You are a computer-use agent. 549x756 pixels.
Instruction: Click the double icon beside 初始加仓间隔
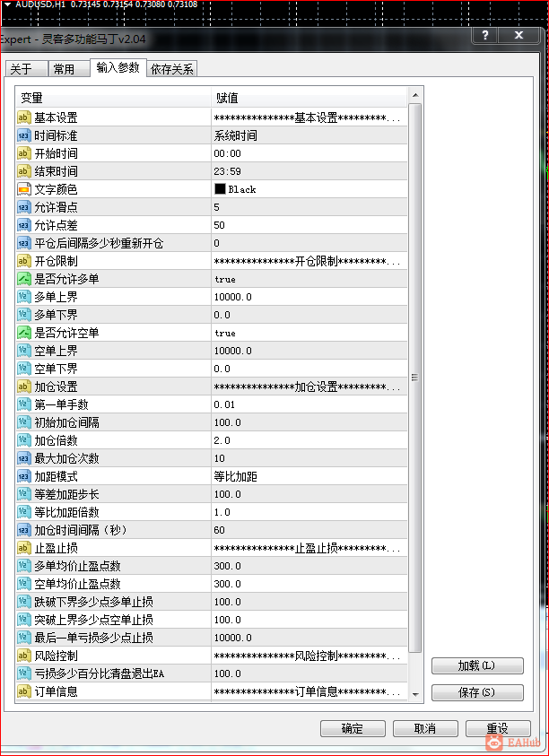coord(23,422)
